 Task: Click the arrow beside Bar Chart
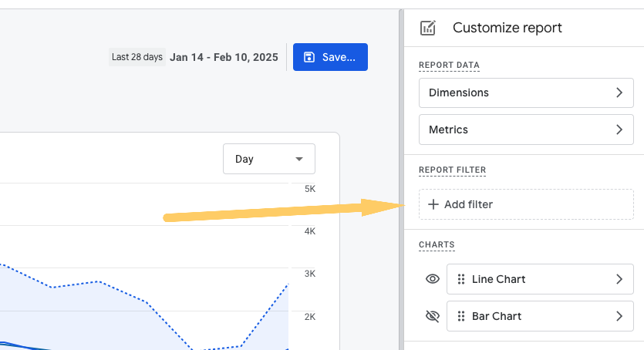pos(619,316)
